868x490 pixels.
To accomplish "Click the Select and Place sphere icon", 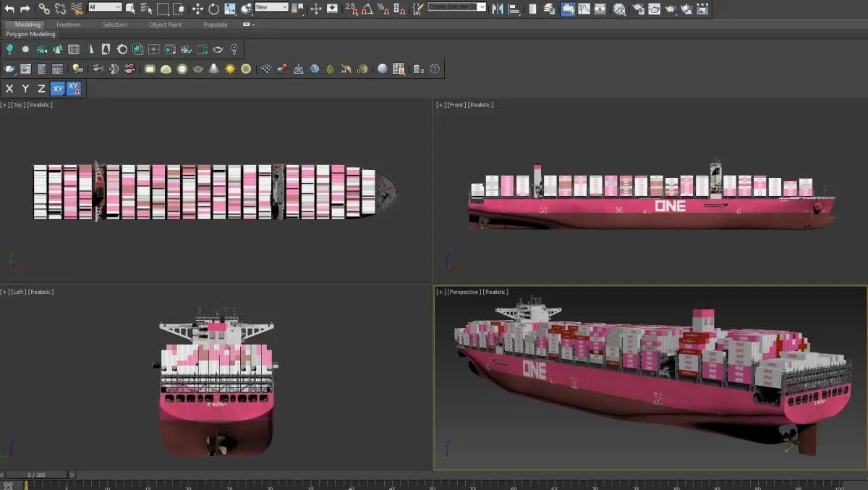I will (x=247, y=9).
